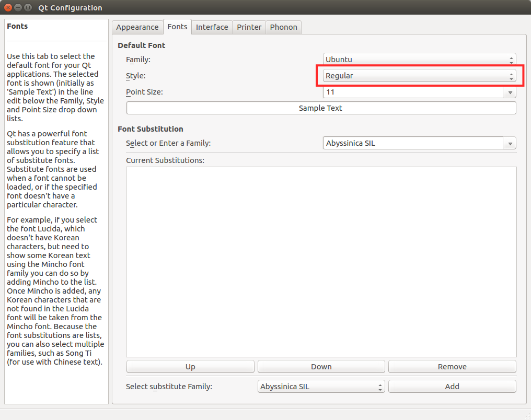
Task: Open the Phonon tab
Action: point(283,27)
